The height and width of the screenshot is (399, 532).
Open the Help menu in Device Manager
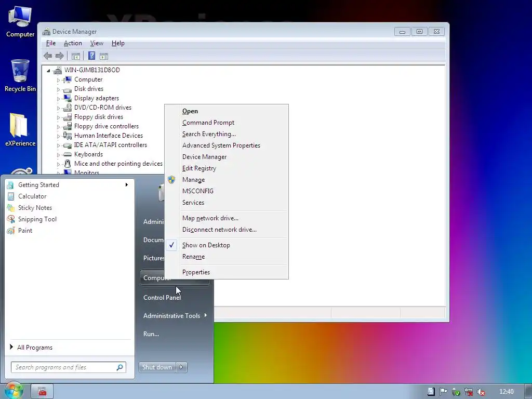[118, 43]
